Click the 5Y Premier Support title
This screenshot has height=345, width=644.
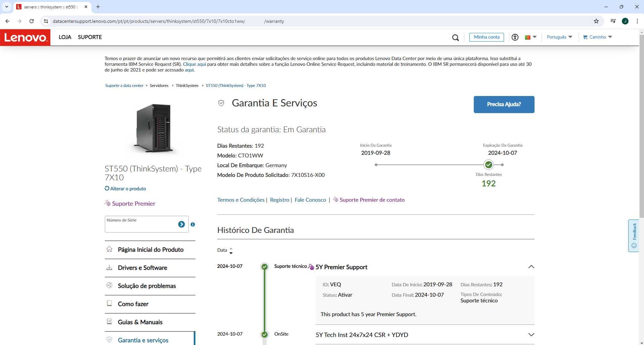tap(341, 267)
